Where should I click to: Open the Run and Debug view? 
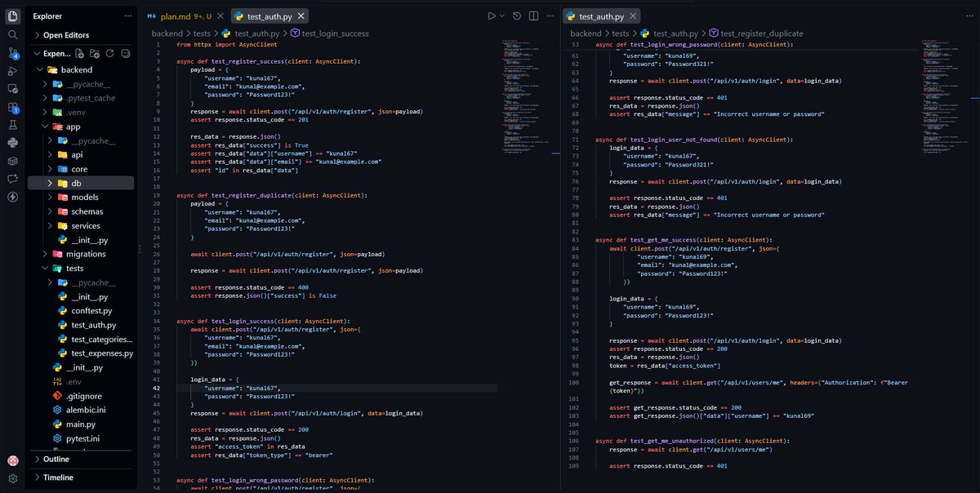[x=12, y=70]
